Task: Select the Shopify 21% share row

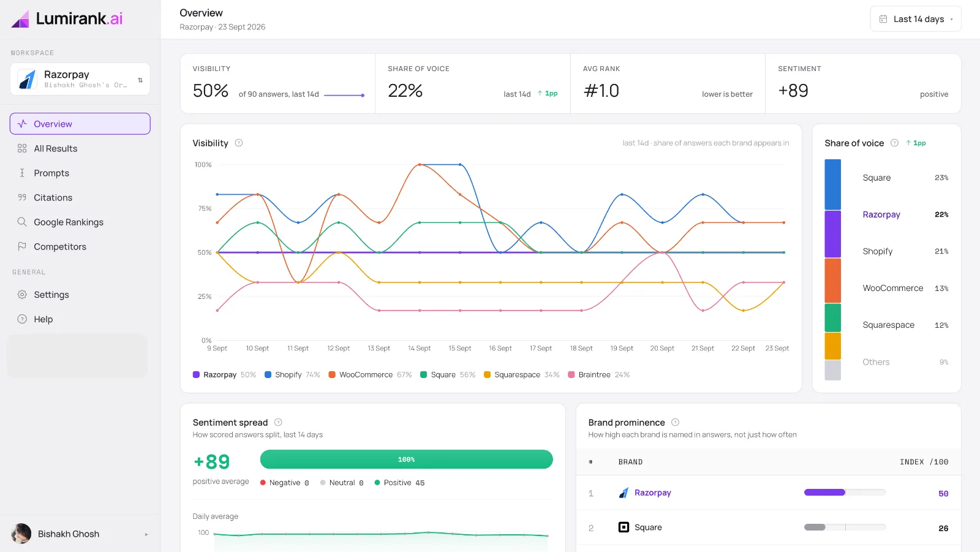Action: pos(905,251)
